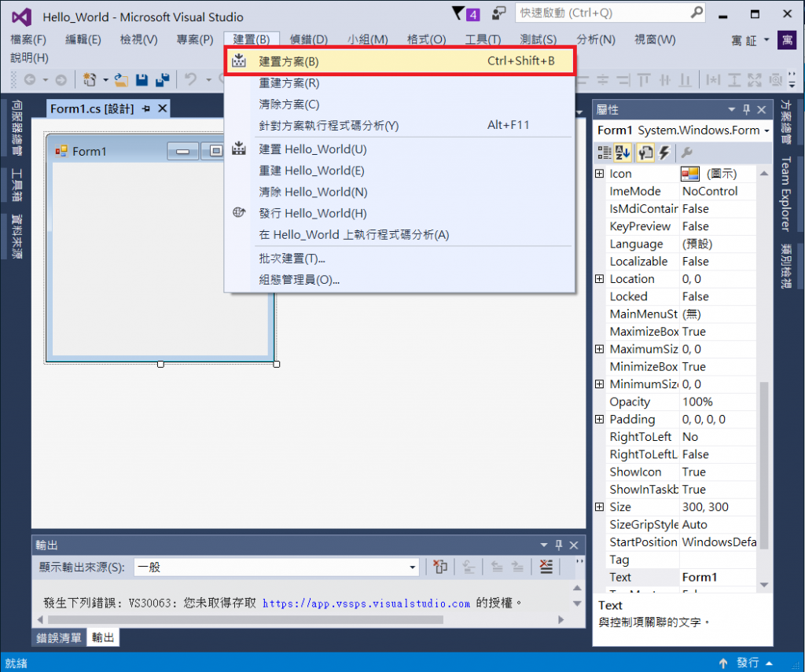Click the find message in code output icon
The image size is (805, 672).
coord(469,567)
